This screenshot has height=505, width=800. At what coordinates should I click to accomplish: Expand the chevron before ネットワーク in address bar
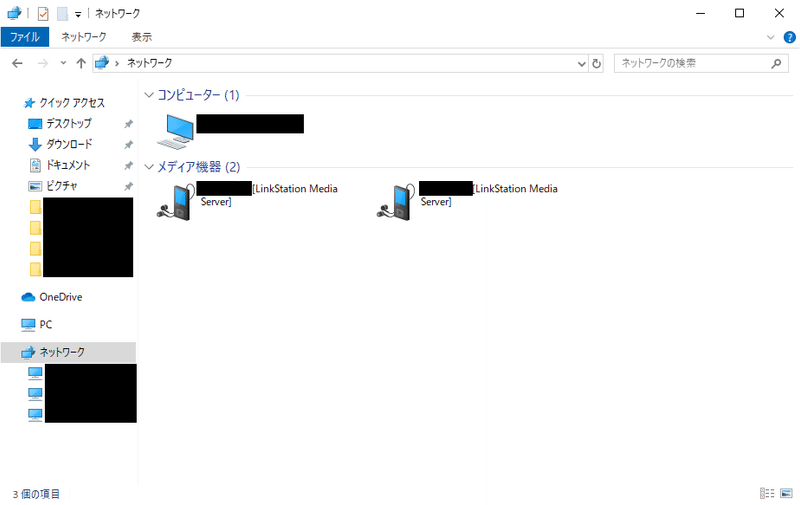[117, 63]
